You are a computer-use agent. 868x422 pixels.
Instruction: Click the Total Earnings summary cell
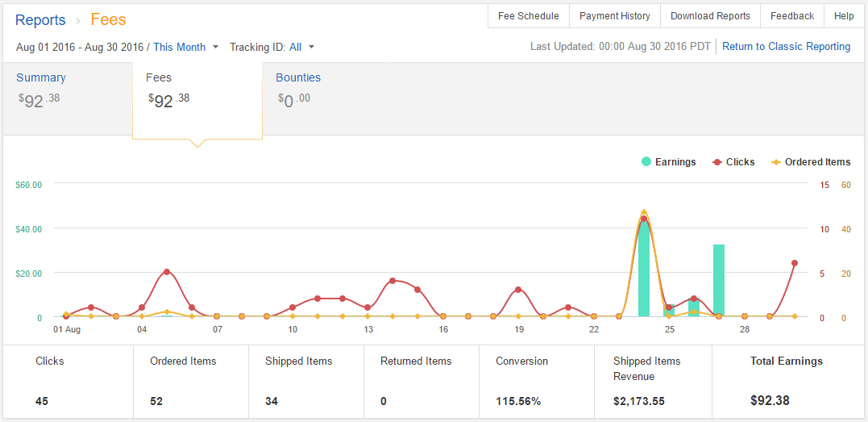786,382
